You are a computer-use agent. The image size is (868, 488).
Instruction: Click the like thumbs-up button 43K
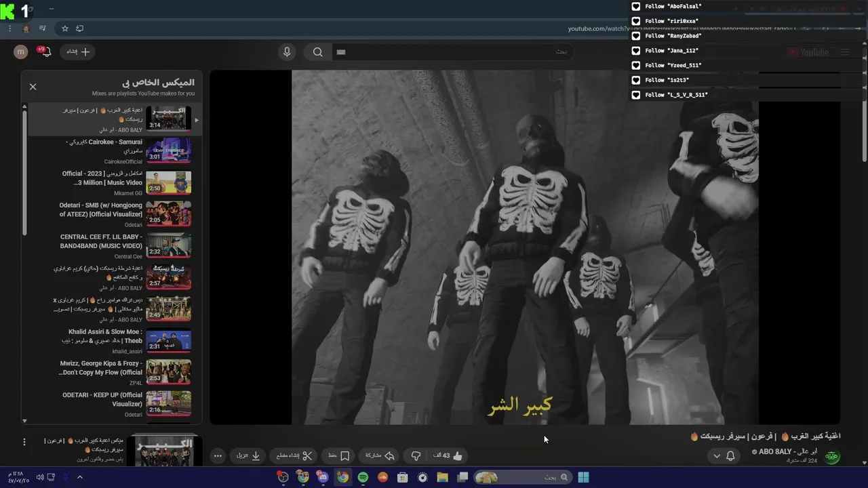coord(448,456)
